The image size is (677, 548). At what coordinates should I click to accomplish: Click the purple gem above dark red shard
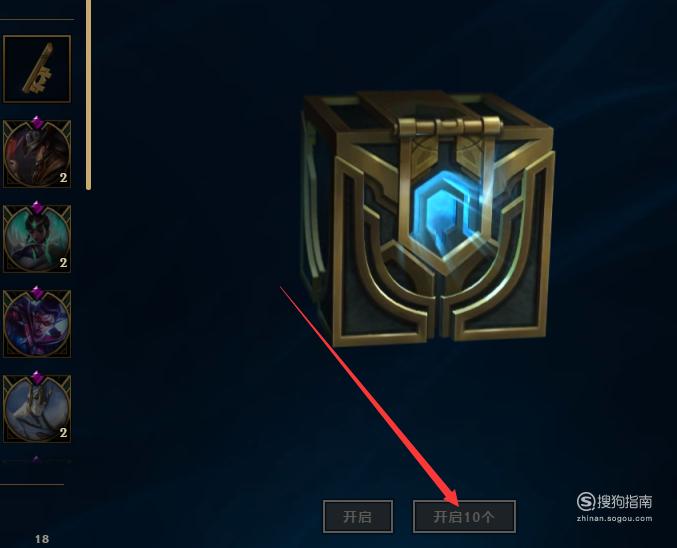coord(37,123)
